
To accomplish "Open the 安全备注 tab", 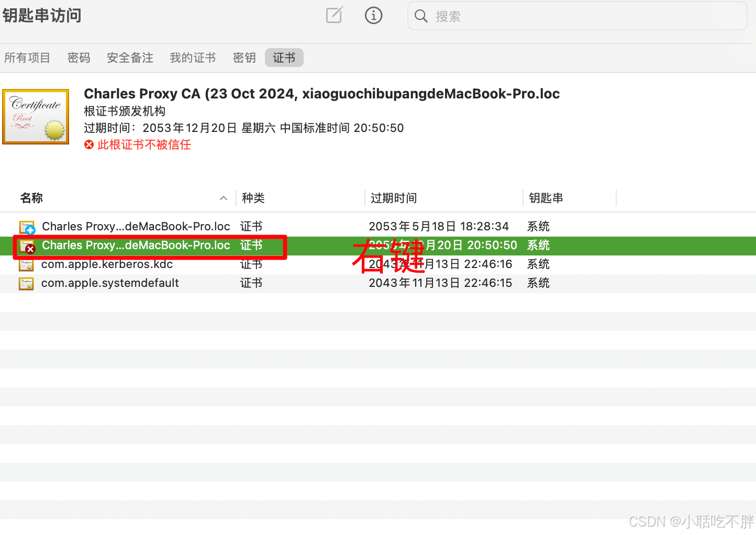I will 130,58.
